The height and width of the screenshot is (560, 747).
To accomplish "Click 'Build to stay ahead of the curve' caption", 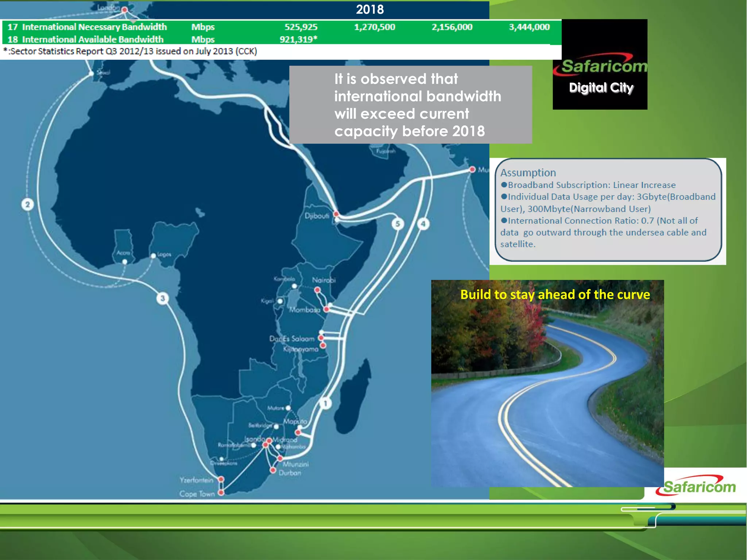I will point(555,294).
